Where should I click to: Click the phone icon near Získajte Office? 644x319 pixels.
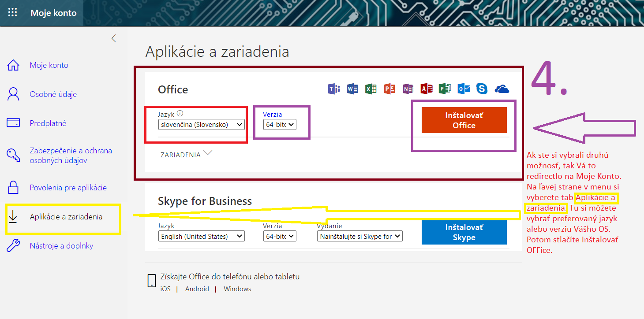click(152, 280)
